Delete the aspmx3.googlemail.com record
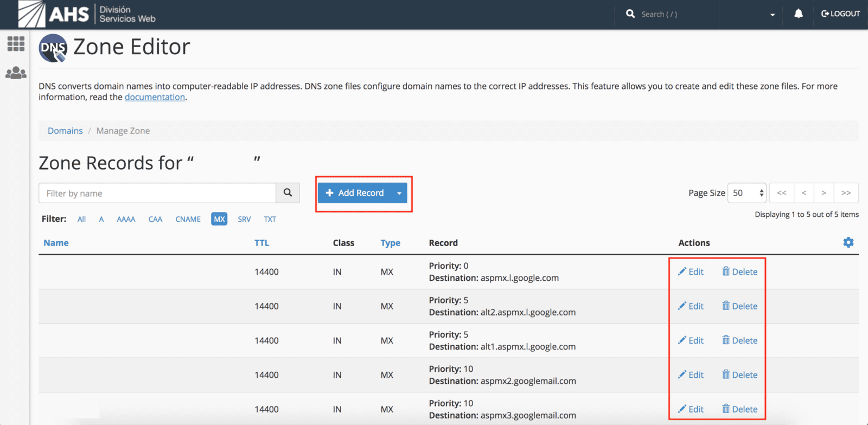 (739, 409)
